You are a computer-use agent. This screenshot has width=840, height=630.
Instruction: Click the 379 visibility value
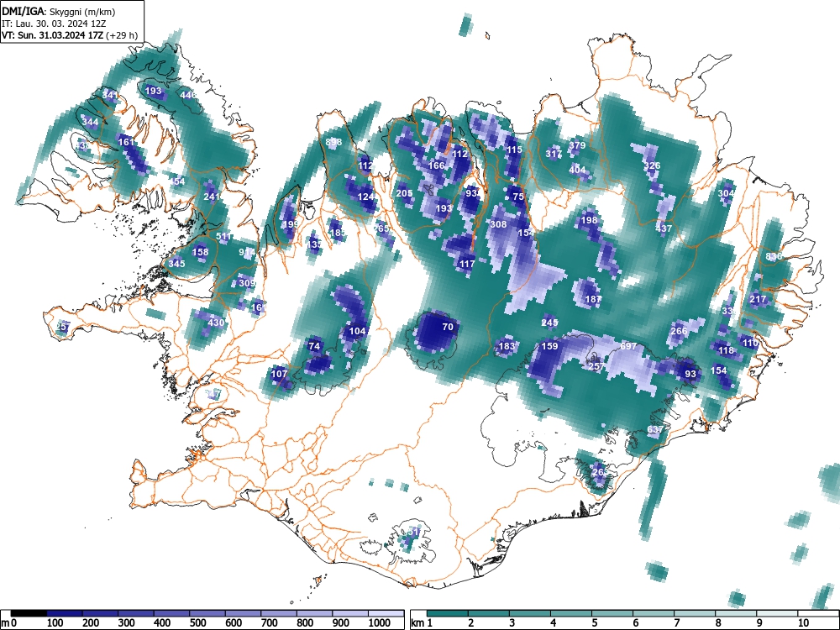pyautogui.click(x=577, y=145)
